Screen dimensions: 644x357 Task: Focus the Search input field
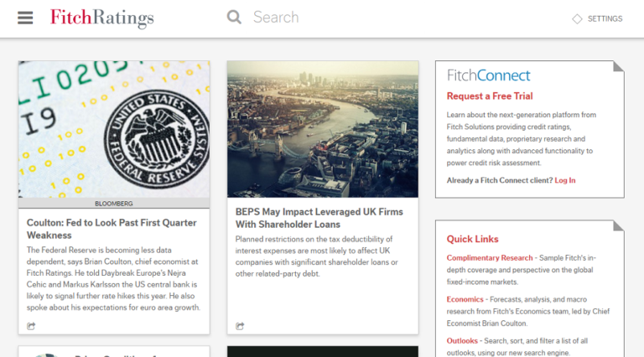[276, 18]
